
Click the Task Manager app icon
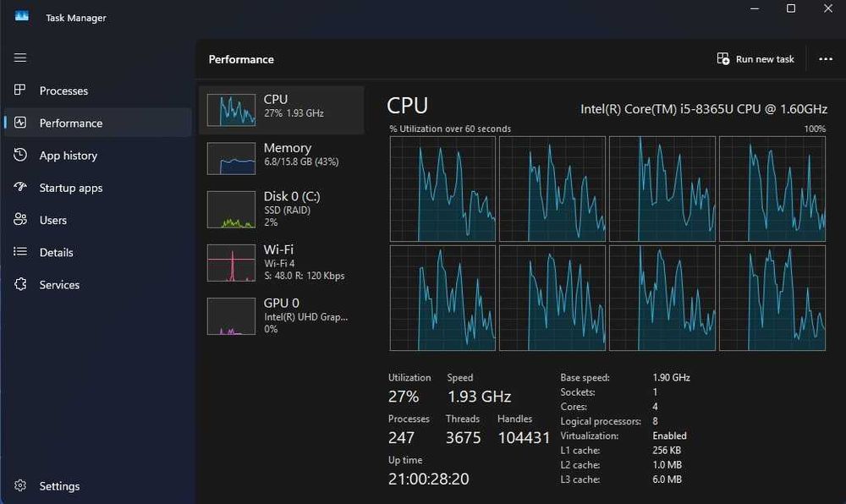(x=22, y=16)
